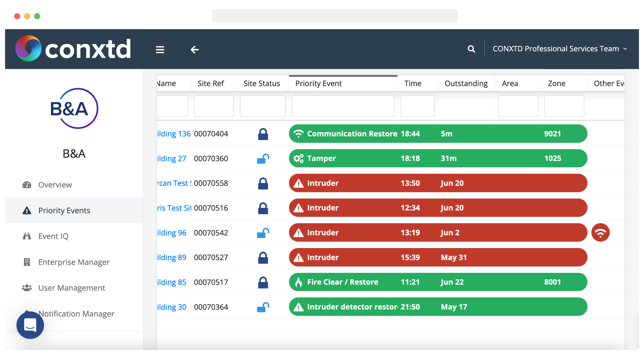Click the Site Ref filter input field
This screenshot has width=644, height=362.
pos(214,106)
